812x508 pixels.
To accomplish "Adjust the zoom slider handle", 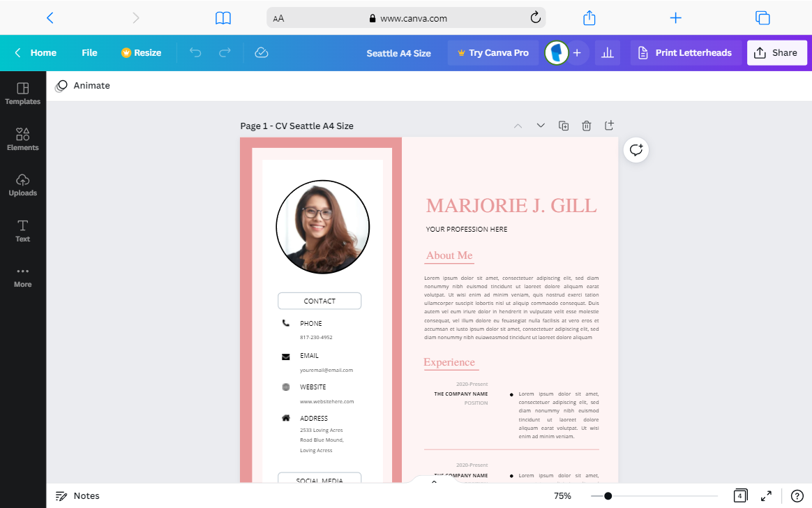I will (608, 496).
